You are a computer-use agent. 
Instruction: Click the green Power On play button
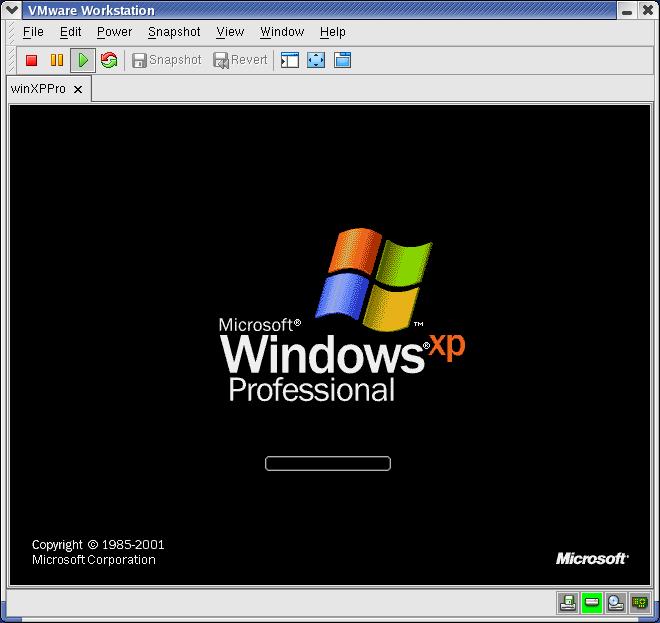point(83,60)
